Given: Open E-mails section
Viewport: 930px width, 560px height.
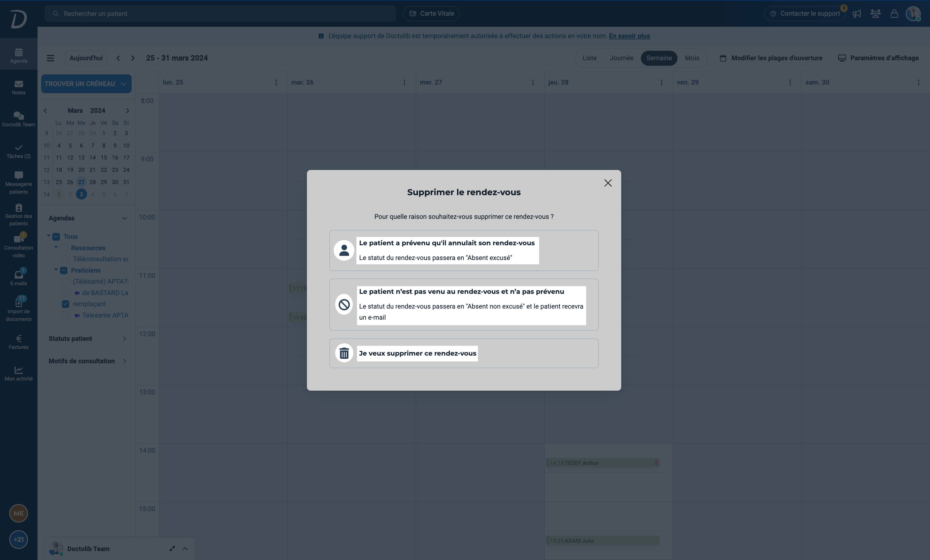Looking at the screenshot, I should tap(18, 278).
